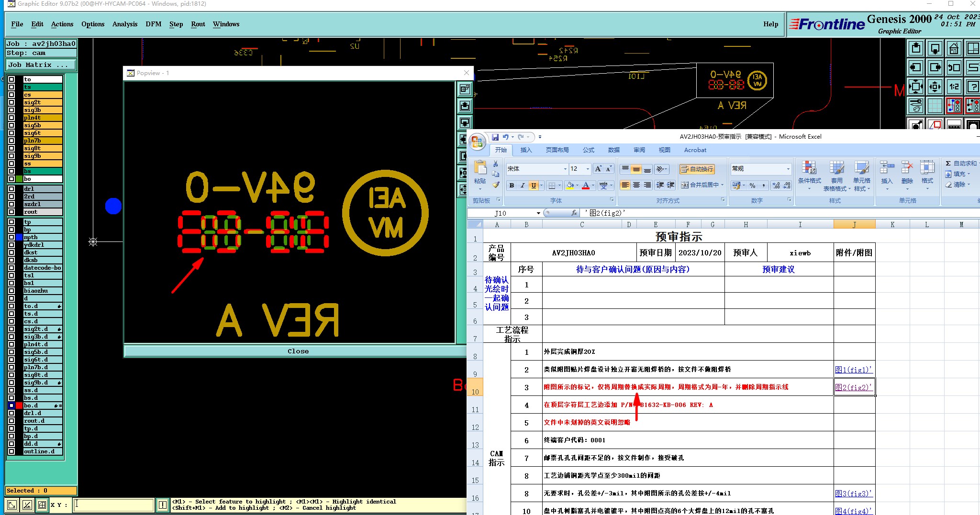This screenshot has height=515, width=980.
Task: Click the pan down icon in Genesis toolbar
Action: pos(935,48)
